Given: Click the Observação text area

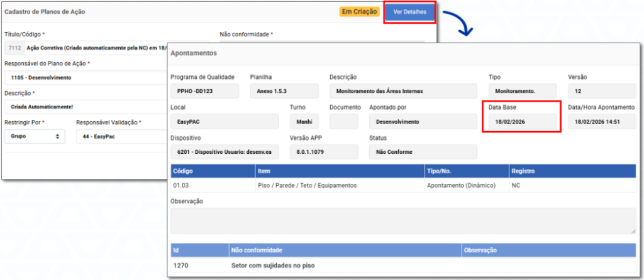Looking at the screenshot, I should point(402,221).
